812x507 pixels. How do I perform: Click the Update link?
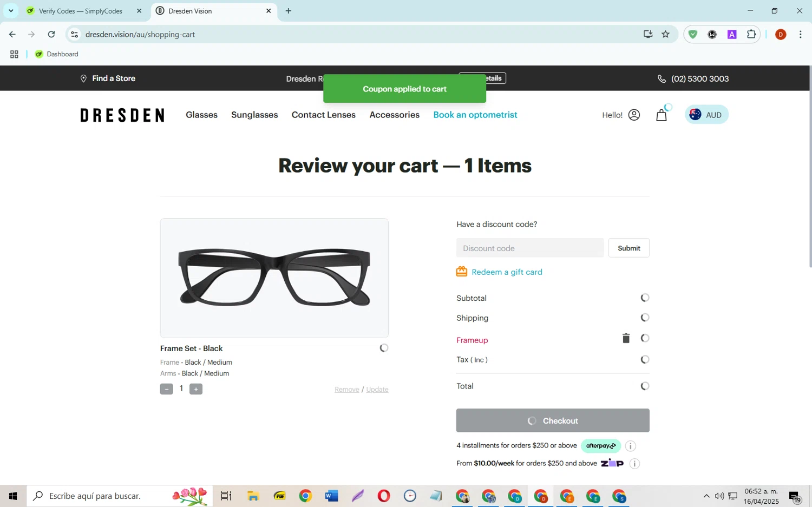click(377, 390)
